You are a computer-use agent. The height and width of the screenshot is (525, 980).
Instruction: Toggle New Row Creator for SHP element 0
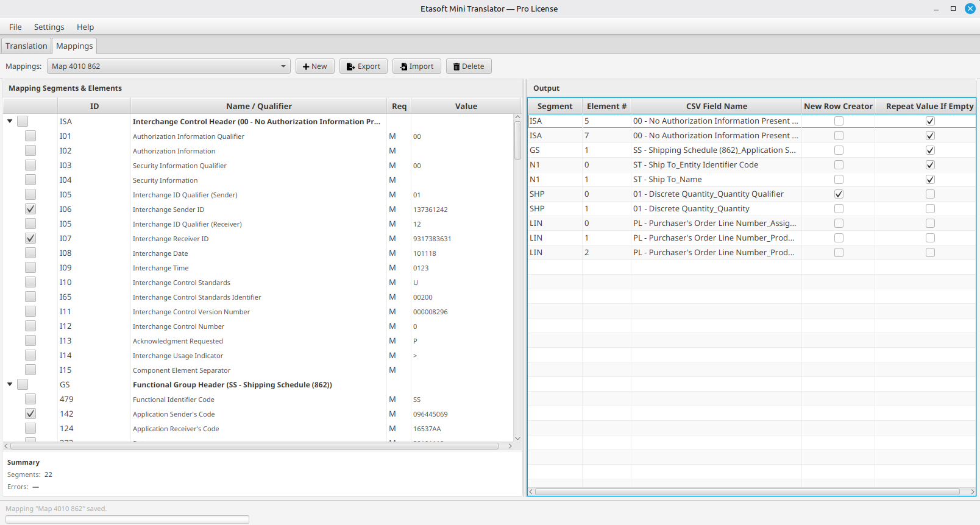click(x=839, y=194)
